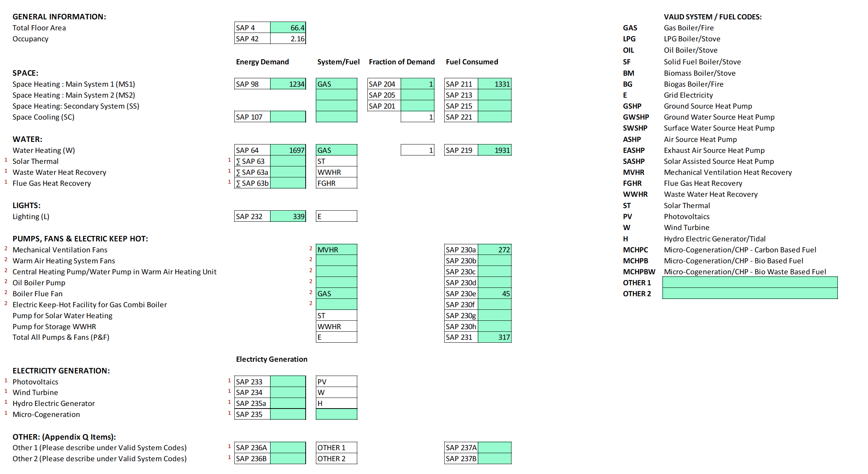Click the PV system code cell for Photovoltaics
Image resolution: width=868 pixels, height=474 pixels.
[336, 382]
